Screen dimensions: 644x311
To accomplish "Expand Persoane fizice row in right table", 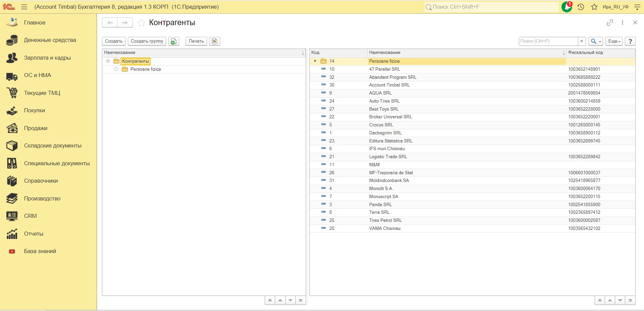I will pyautogui.click(x=315, y=61).
